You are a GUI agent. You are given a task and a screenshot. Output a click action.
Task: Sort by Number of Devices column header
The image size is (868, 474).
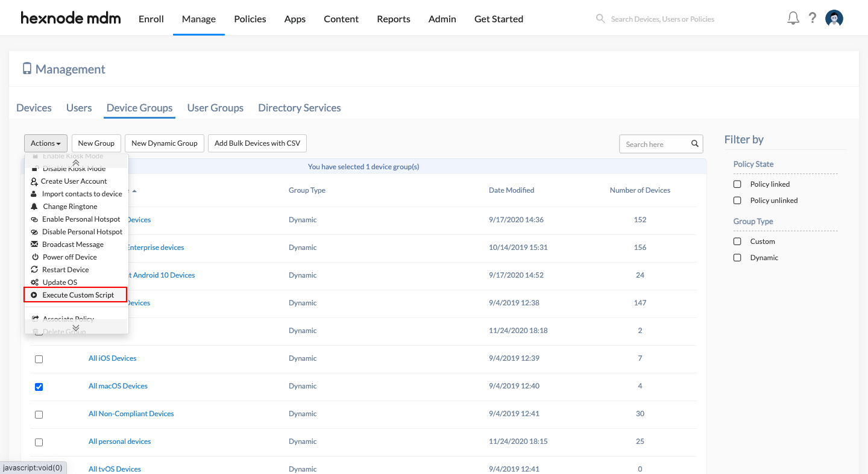click(640, 190)
